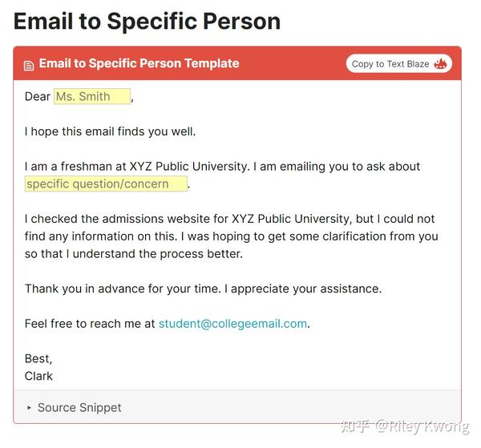The height and width of the screenshot is (448, 481).
Task: Click the 'Email to Specific Person' page heading
Action: pos(148,21)
